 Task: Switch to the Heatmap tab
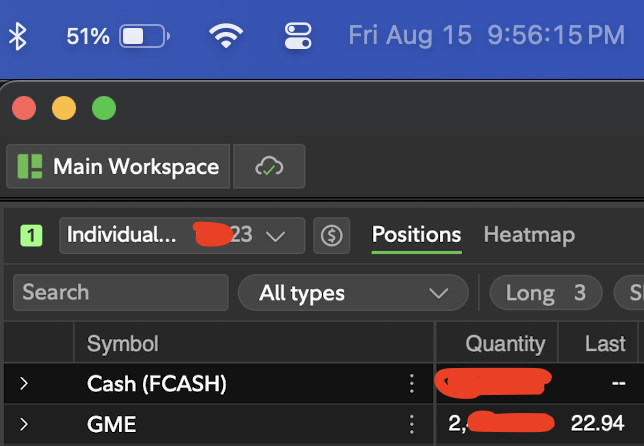(x=529, y=235)
